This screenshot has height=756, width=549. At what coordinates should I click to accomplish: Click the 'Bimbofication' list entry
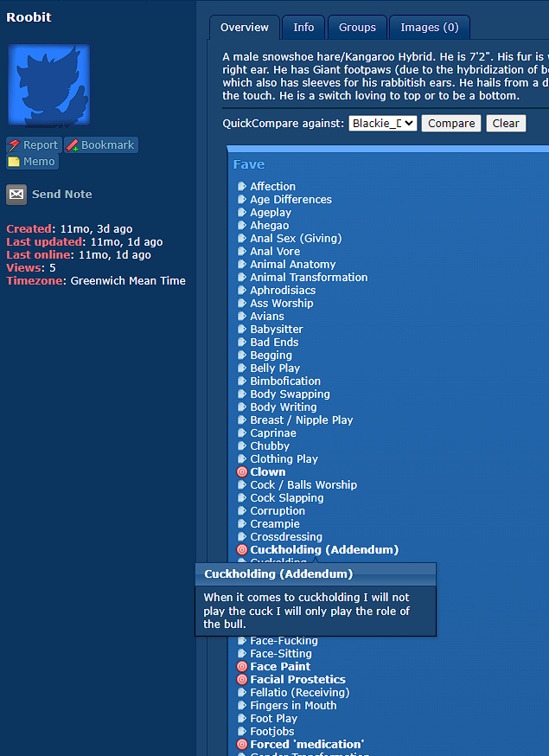click(285, 381)
